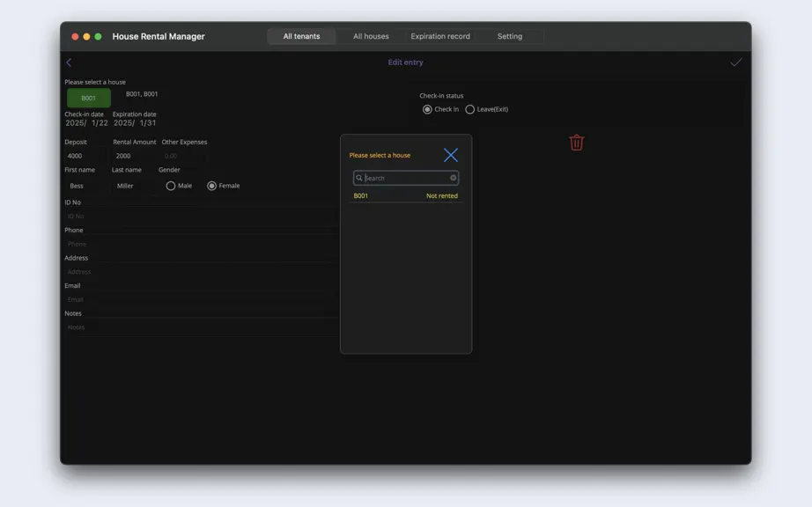Click the Other Expenses field
812x507 pixels.
click(183, 156)
